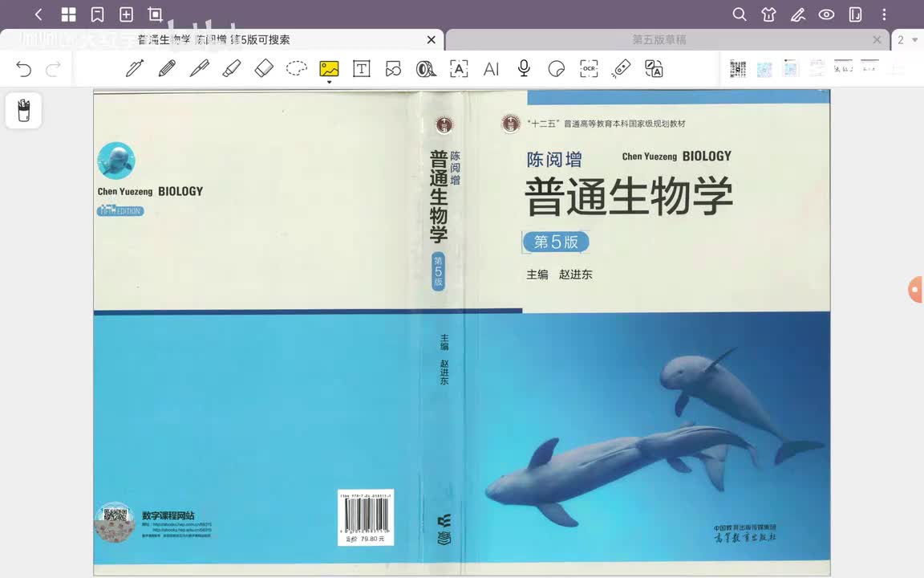
Task: Bookmark the current page
Action: click(x=97, y=14)
